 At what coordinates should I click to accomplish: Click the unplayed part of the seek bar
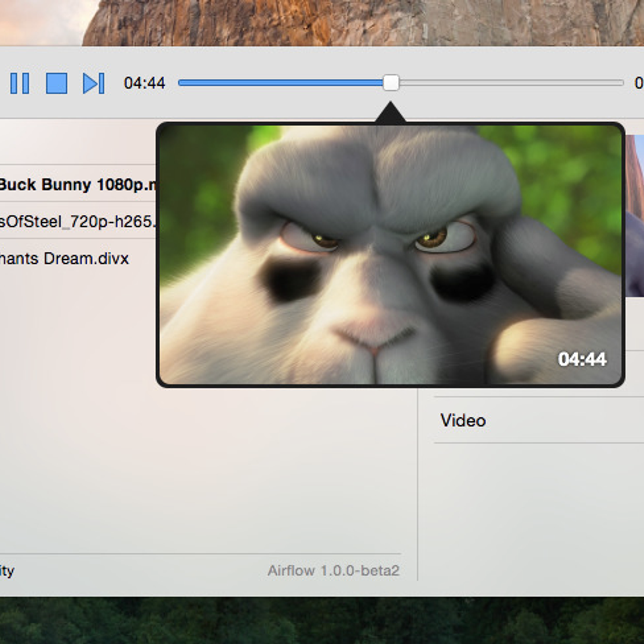pos(511,83)
